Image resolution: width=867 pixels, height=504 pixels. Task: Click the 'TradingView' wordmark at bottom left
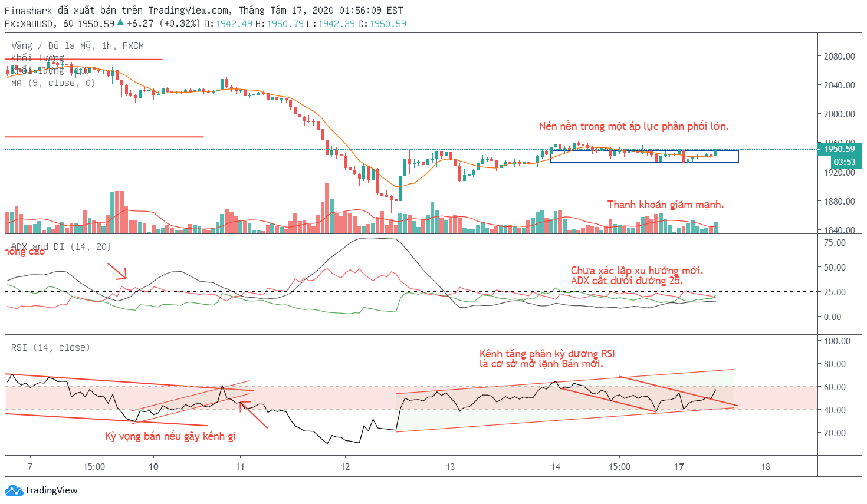click(x=51, y=490)
